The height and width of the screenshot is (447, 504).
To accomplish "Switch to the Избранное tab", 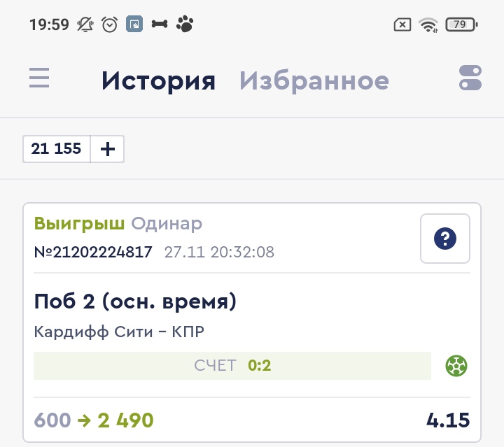I will point(314,81).
